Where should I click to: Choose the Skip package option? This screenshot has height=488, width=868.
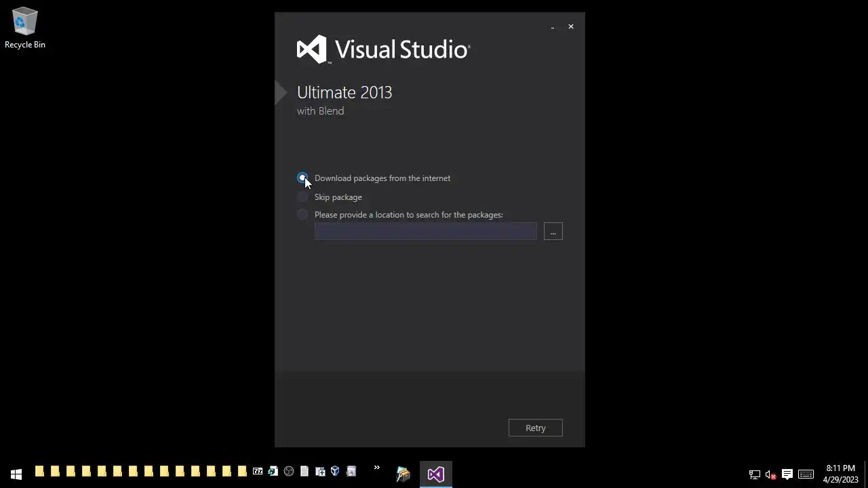[x=302, y=197]
